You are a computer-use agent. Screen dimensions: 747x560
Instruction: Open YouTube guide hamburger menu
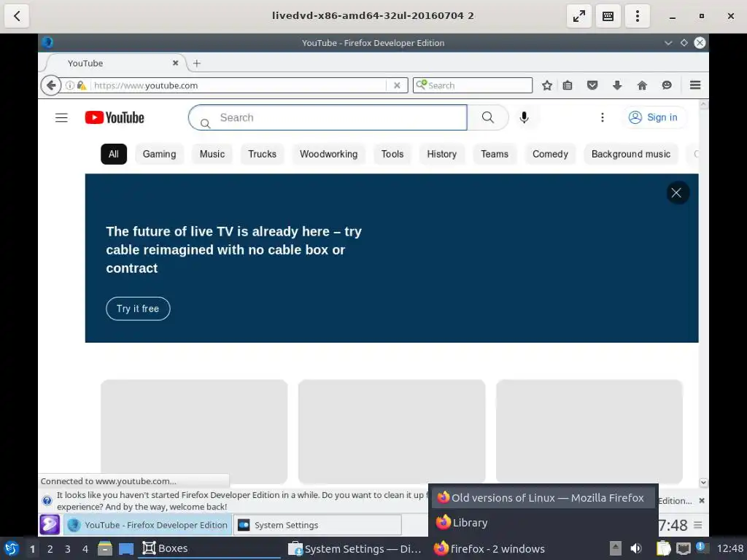tap(61, 117)
